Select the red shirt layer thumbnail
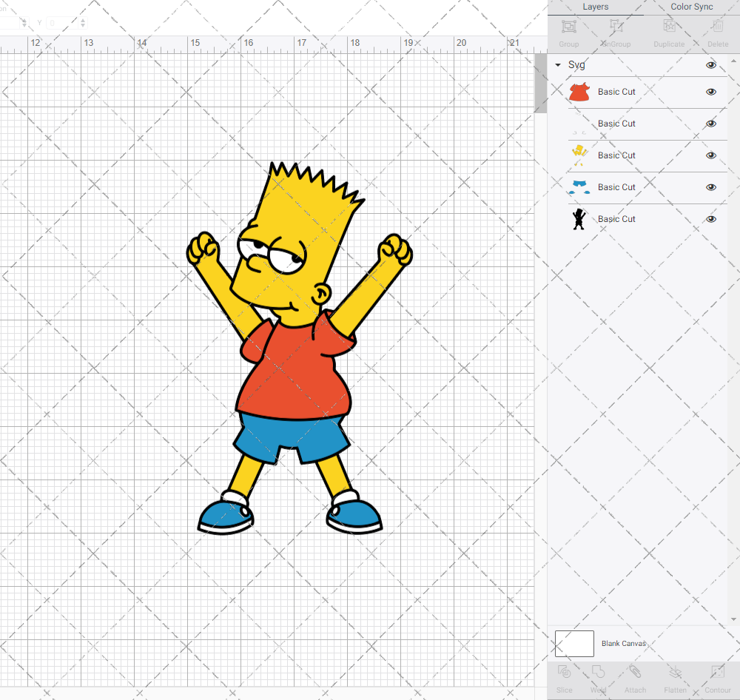 (x=579, y=92)
